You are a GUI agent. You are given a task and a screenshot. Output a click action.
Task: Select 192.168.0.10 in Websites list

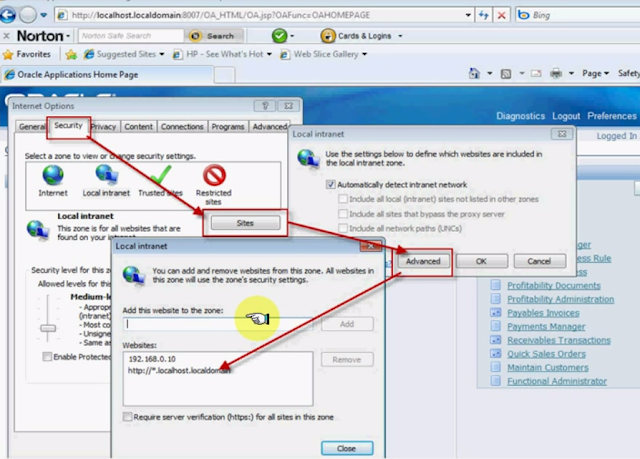(x=152, y=359)
